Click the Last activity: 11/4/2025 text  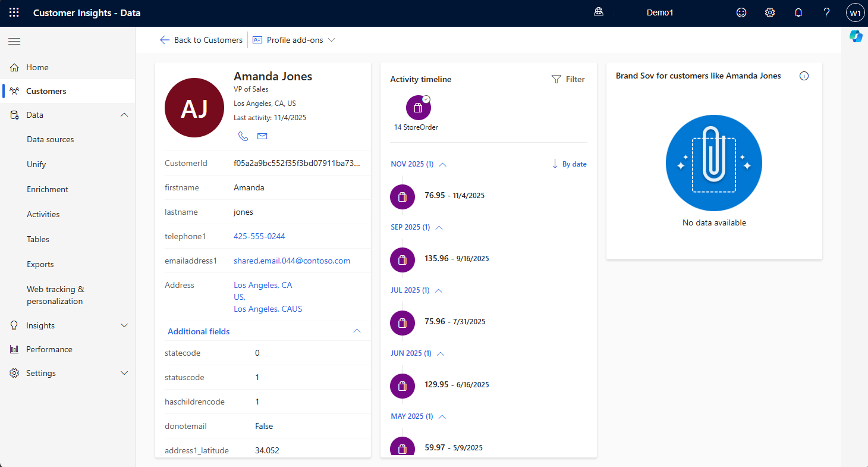[x=270, y=118]
